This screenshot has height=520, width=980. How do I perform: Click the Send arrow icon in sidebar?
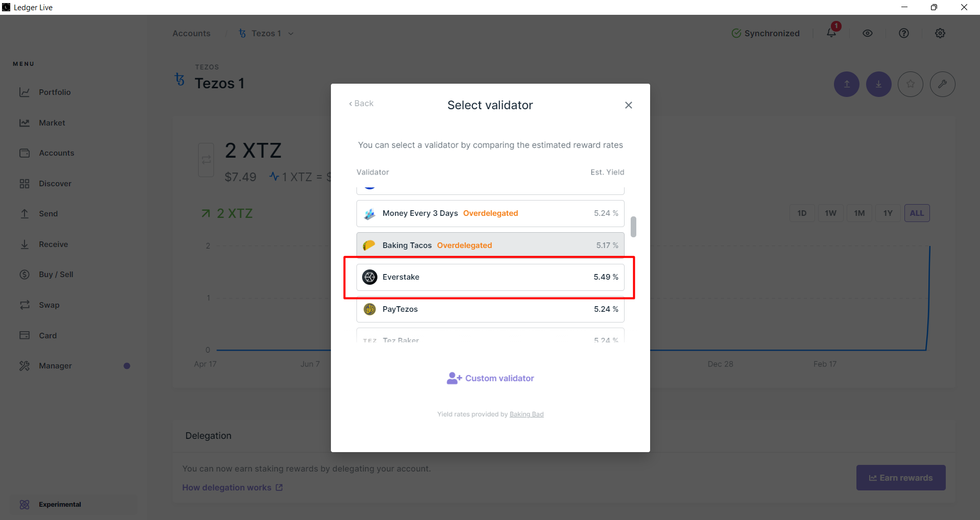point(25,214)
